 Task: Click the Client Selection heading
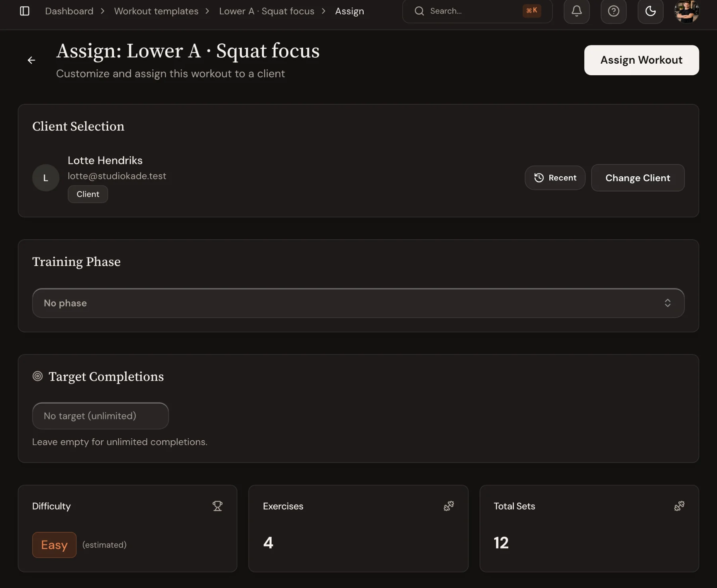pos(78,126)
